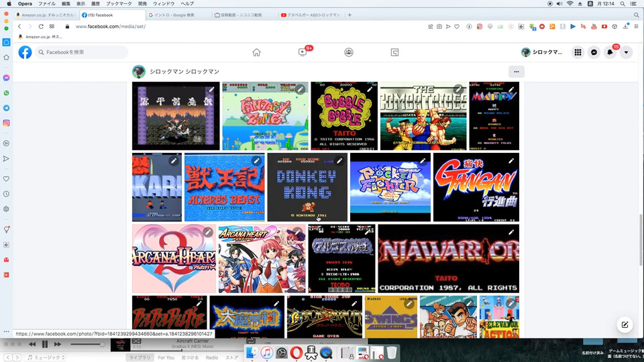Open the Facebook Messenger icon in the header
Screen dimensions: 644x362
click(594, 52)
